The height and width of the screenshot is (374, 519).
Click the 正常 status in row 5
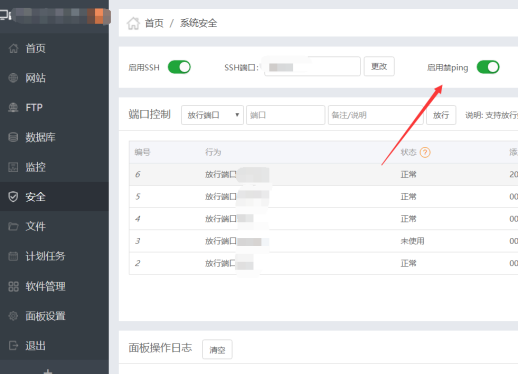409,197
